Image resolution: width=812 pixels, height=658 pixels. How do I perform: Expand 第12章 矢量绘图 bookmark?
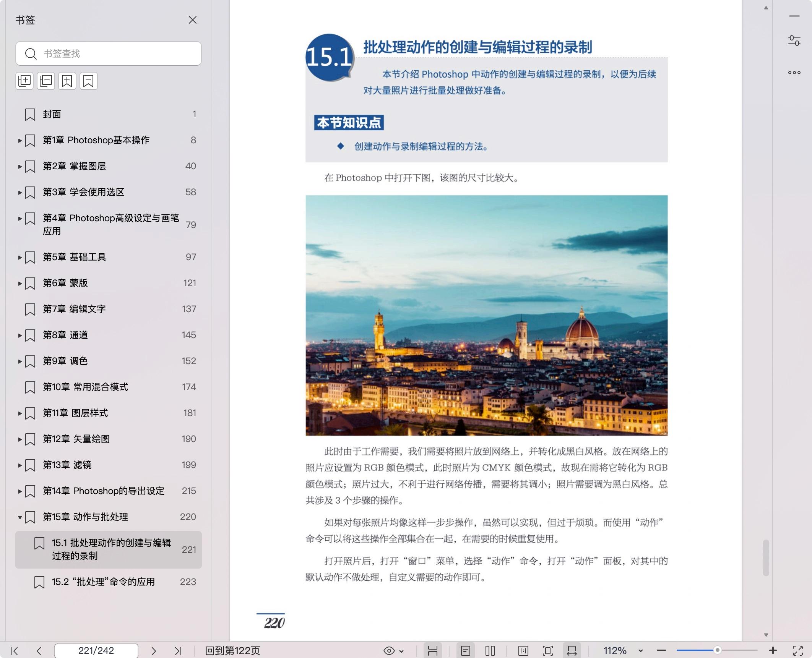19,439
